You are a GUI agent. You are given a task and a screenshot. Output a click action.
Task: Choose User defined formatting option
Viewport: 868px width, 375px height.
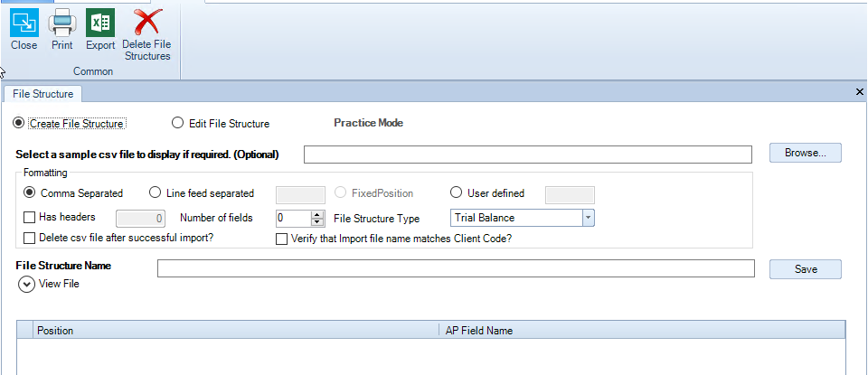point(456,193)
